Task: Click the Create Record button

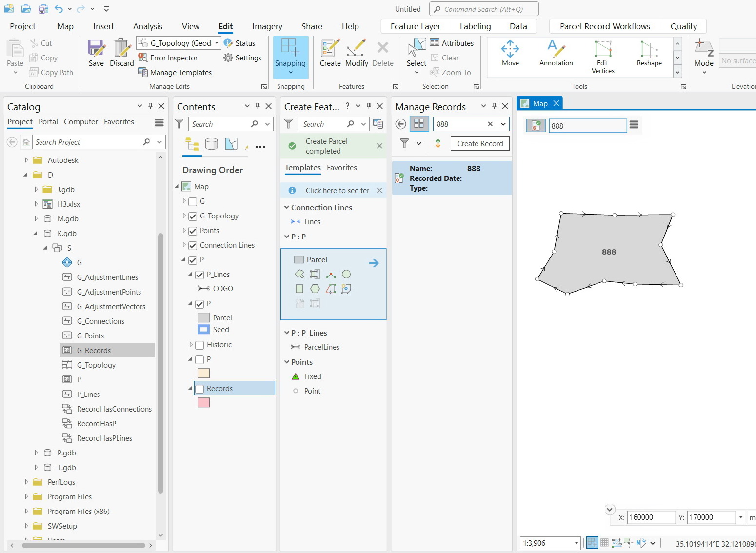Action: [480, 143]
